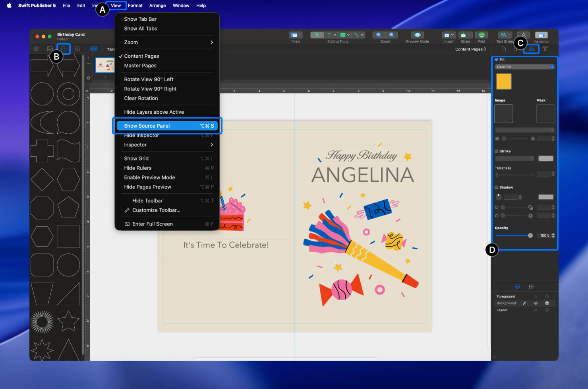Screen dimensions: 588x389
Task: Click the plus button above page thumbnail
Action: (x=88, y=58)
